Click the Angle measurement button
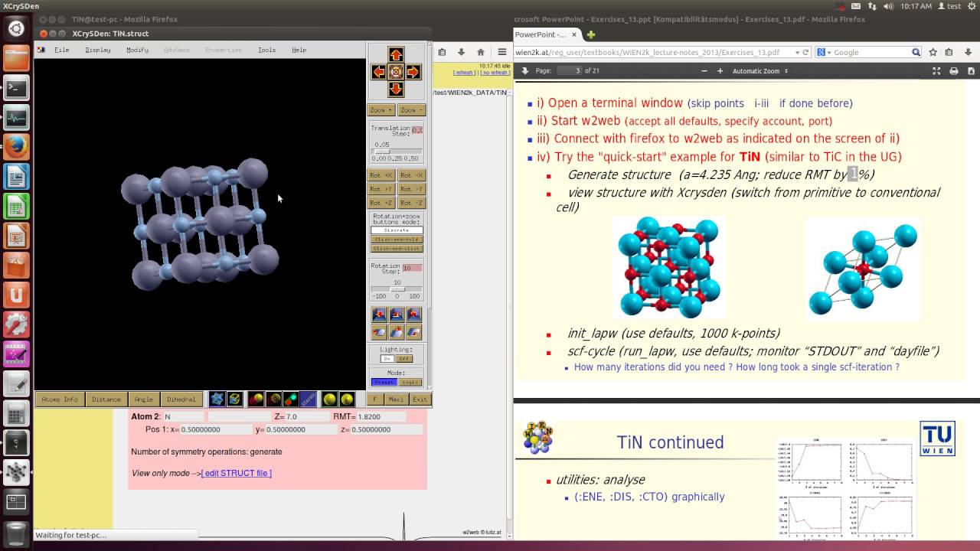This screenshot has height=551, width=980. tap(144, 399)
